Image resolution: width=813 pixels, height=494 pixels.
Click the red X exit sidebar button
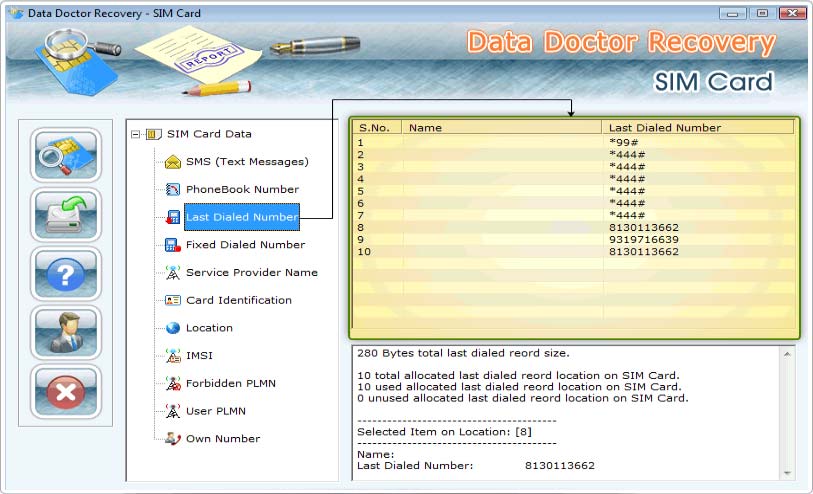tap(65, 392)
